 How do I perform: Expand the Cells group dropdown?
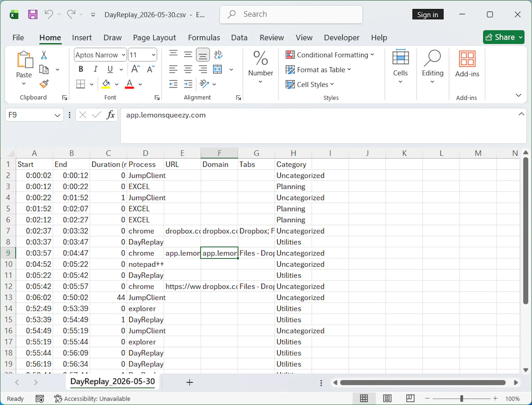pyautogui.click(x=400, y=82)
